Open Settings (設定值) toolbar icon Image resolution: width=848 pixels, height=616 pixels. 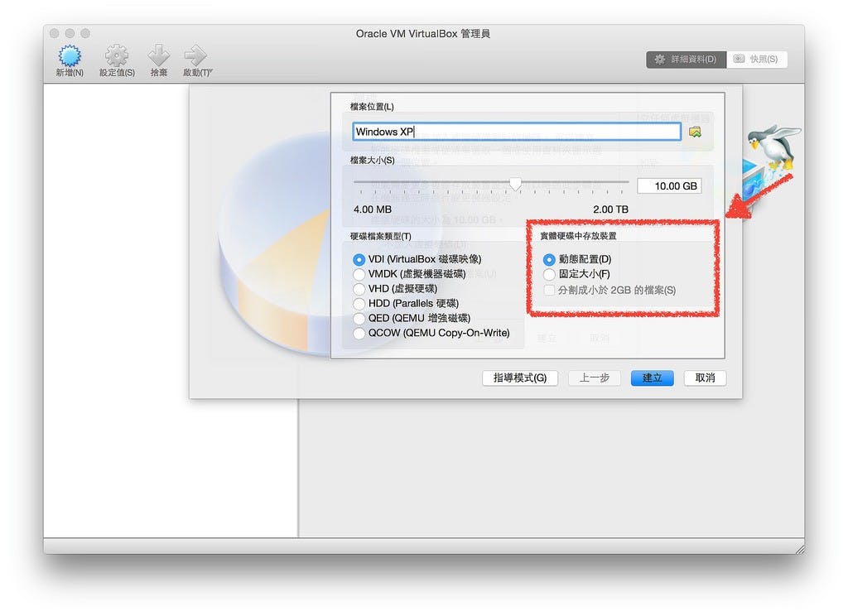coord(116,55)
